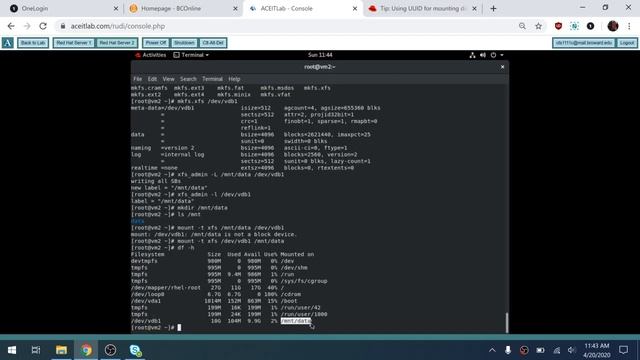Screen dimensions: 640x360
Task: Click the GNOME volume icon
Action: point(483,55)
